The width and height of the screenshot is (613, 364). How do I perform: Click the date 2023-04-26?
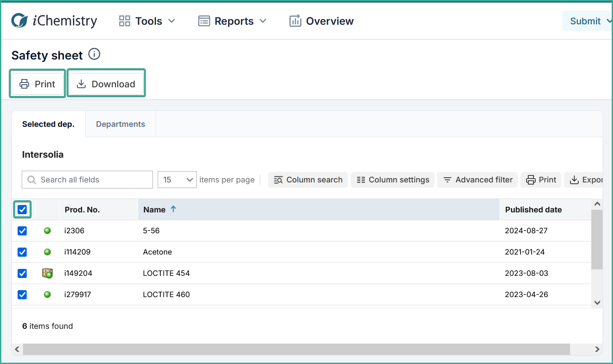coord(527,295)
